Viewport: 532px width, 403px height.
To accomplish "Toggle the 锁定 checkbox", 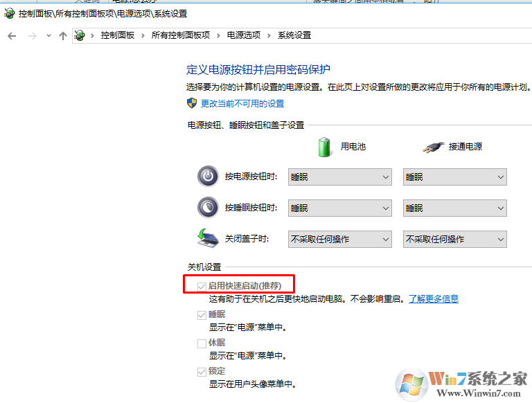I will (x=202, y=372).
